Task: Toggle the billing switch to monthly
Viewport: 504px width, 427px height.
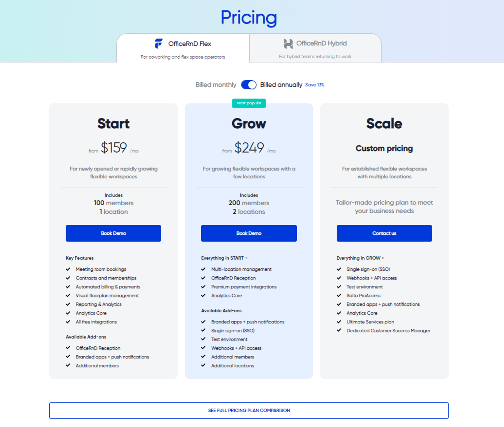Action: point(248,85)
